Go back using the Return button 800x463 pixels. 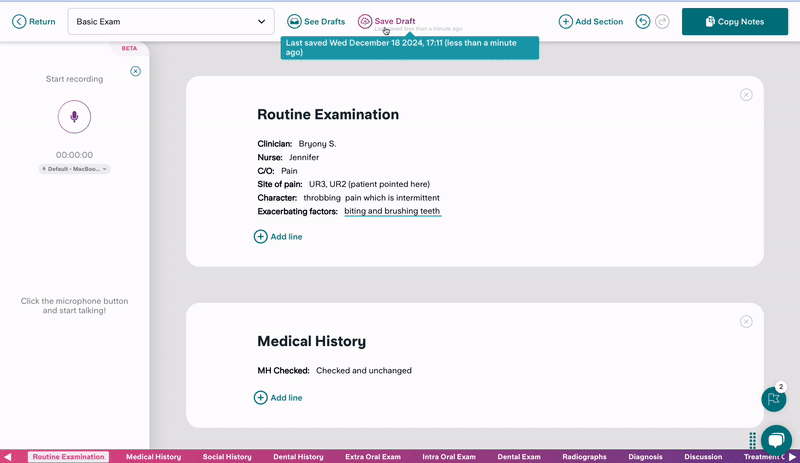click(x=34, y=21)
